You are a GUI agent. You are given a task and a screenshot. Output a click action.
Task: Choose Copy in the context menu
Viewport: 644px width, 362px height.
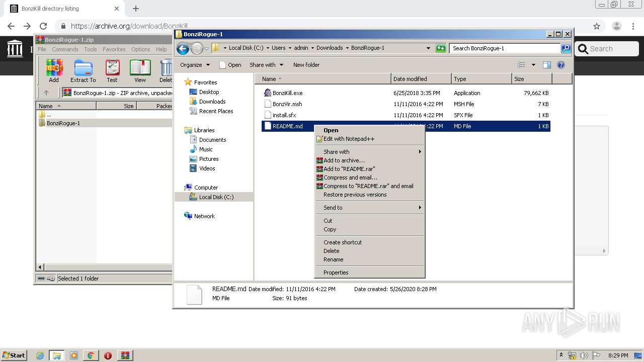370,229
